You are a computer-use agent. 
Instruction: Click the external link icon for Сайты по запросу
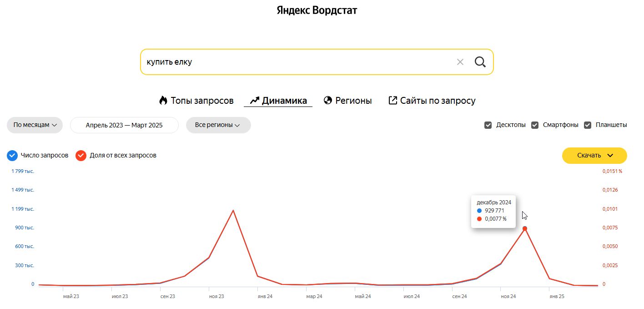392,101
